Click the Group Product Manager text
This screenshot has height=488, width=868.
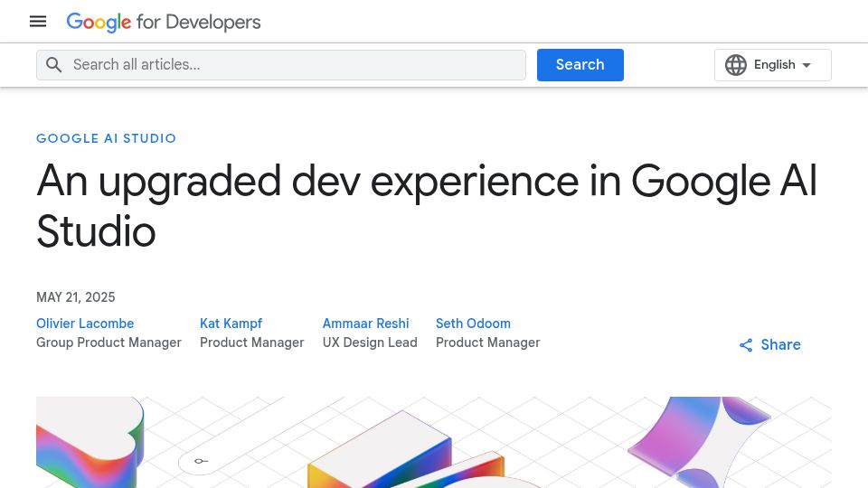coord(109,343)
